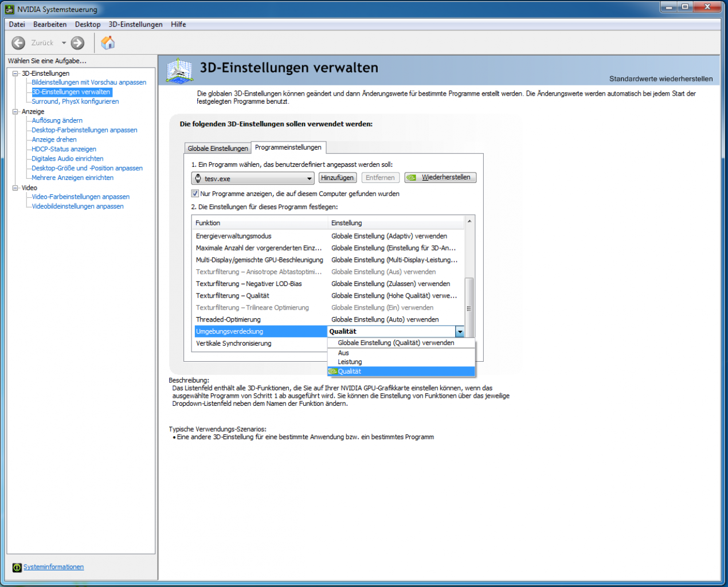Toggle 'Nur Programme anzeigen' checkbox

tap(195, 194)
